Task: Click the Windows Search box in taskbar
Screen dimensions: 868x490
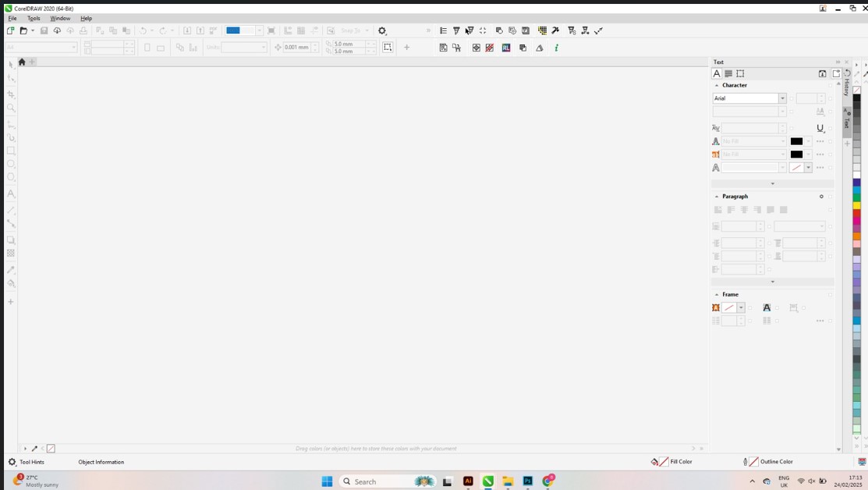Action: tap(387, 481)
